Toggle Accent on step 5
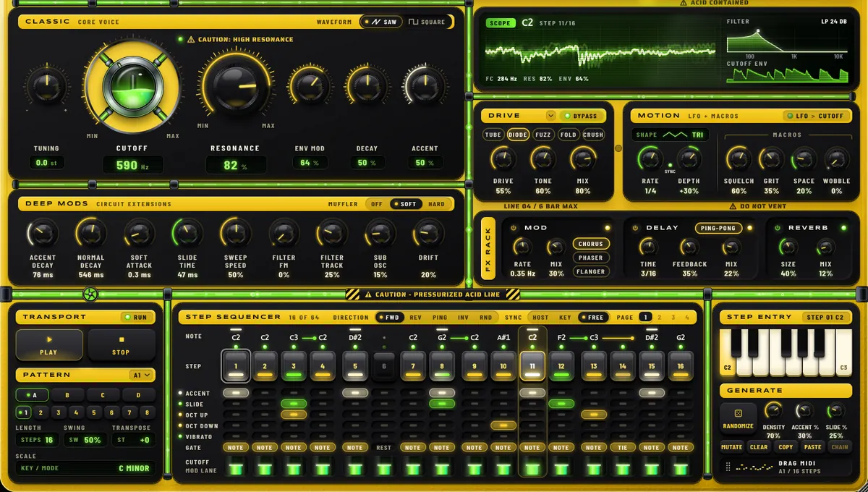 tap(354, 392)
